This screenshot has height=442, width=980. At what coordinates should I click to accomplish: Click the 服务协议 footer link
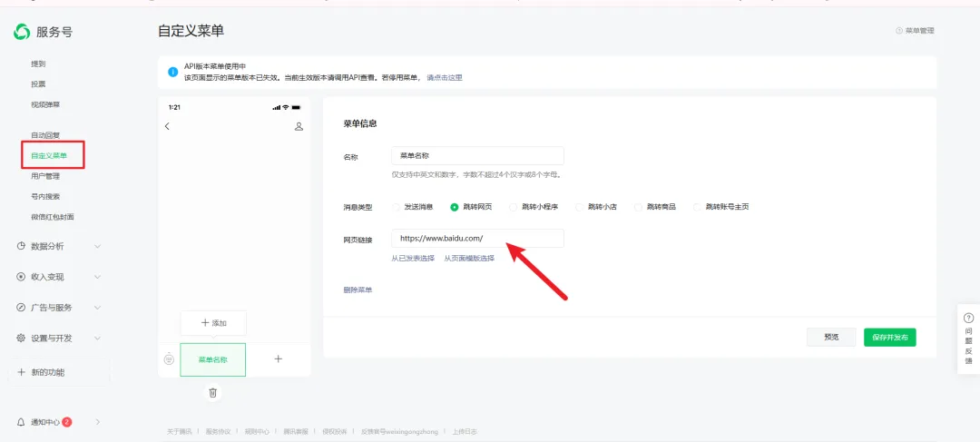218,431
